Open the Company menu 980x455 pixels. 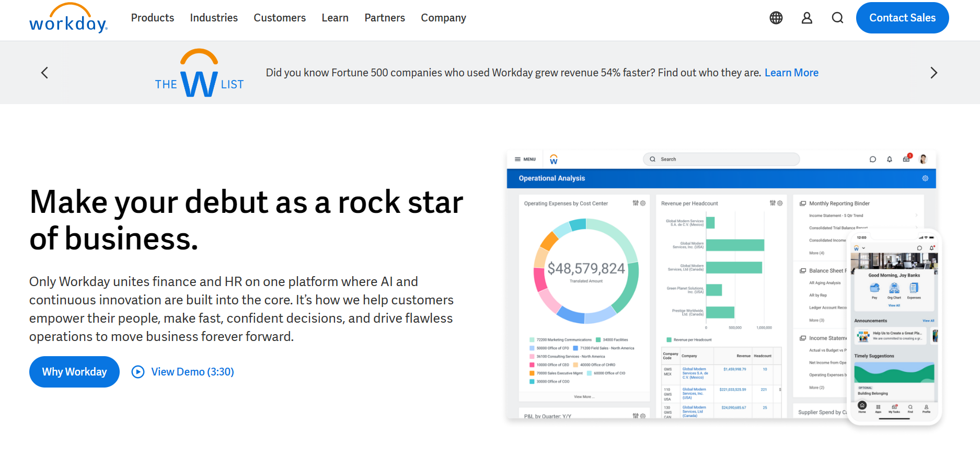443,18
